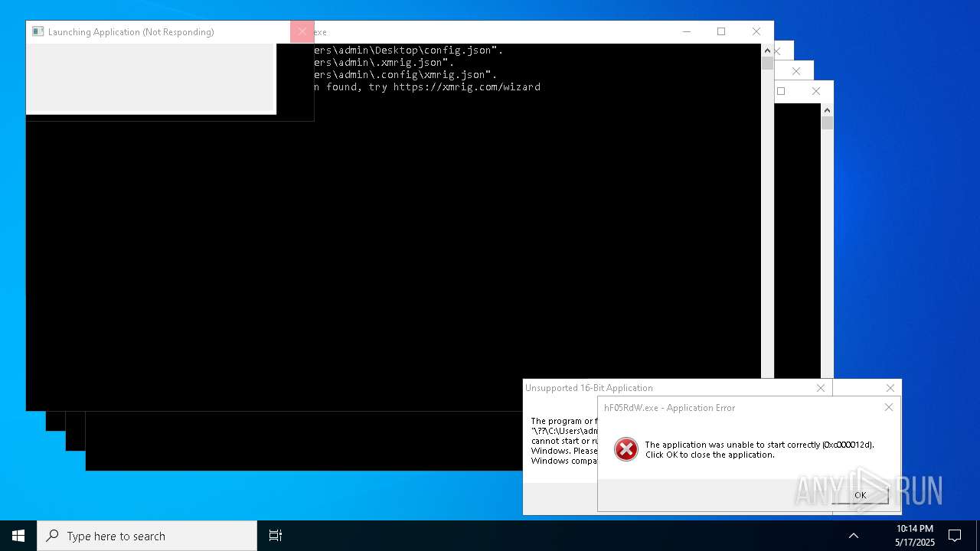
Task: Maximize the front xmrig console window
Action: tap(720, 31)
